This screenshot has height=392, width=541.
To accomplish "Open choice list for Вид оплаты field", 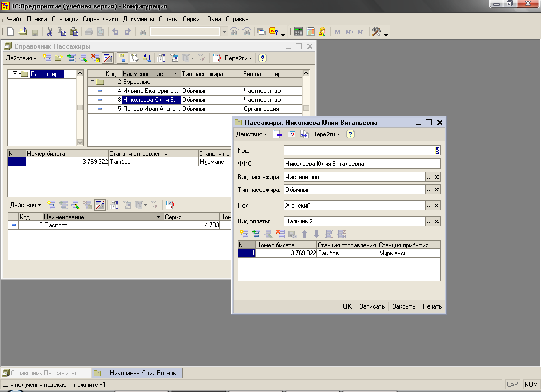I will click(429, 221).
